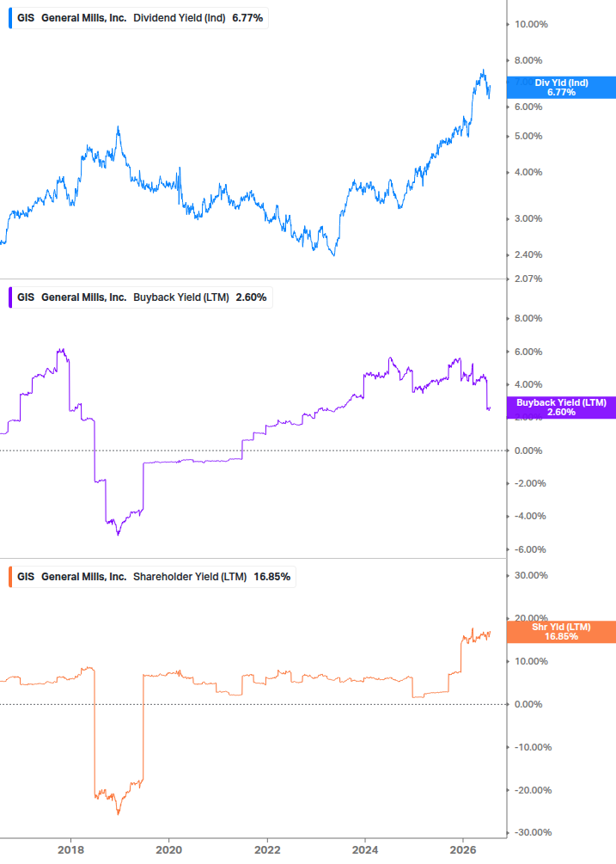Click the Buyback Yield (LTM) legend label
This screenshot has width=616, height=864.
pyautogui.click(x=181, y=297)
